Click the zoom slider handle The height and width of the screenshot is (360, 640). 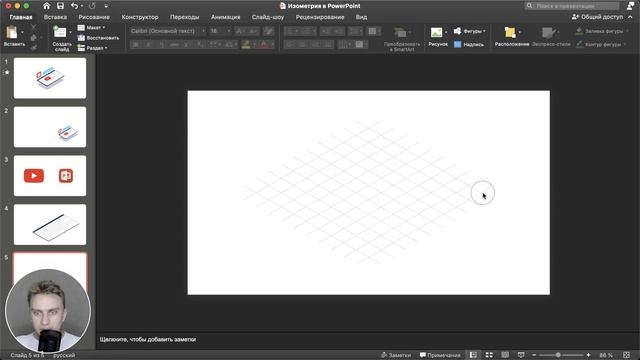click(558, 355)
